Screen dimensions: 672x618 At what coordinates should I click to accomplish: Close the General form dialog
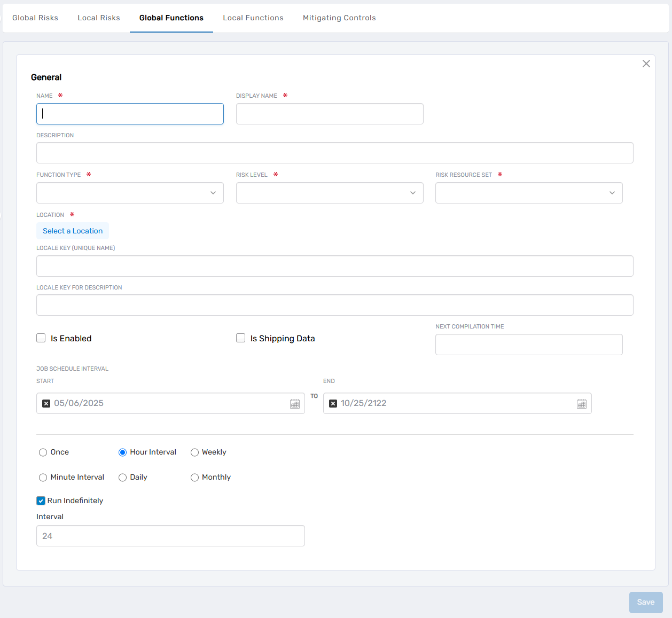coord(646,63)
